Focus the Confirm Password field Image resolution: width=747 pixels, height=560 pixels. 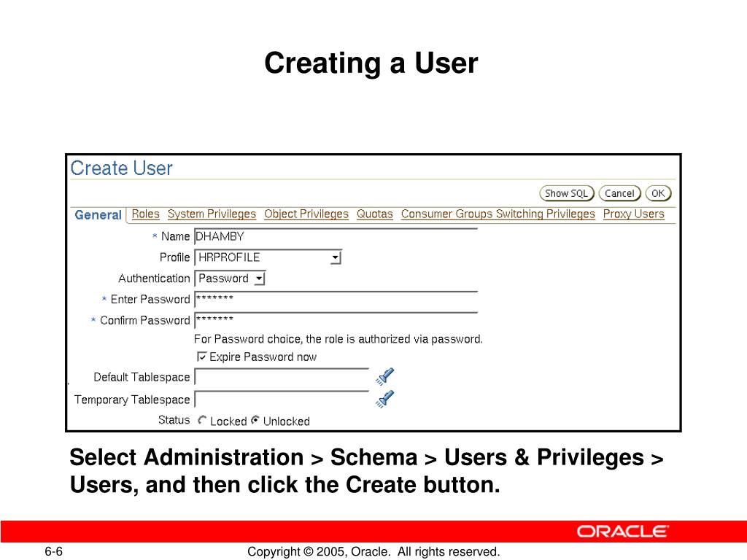tap(336, 320)
